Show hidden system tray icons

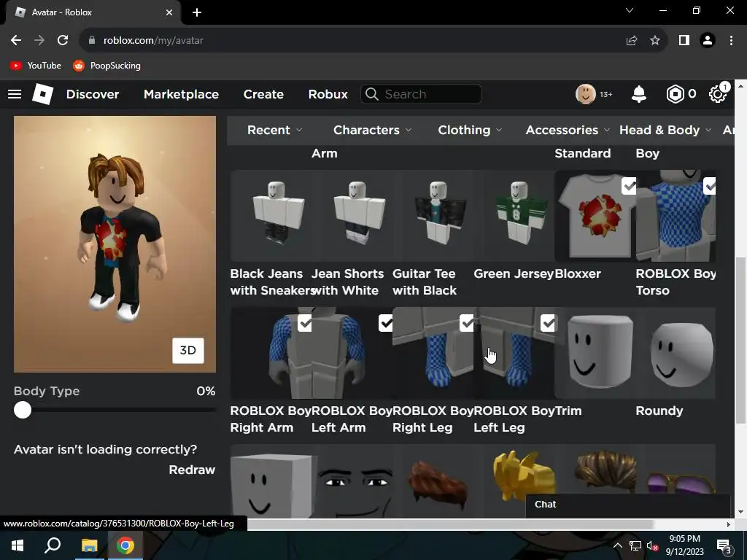[x=617, y=545]
